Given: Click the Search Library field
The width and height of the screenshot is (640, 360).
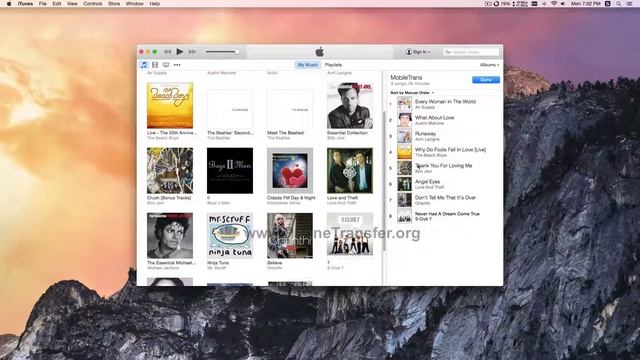Looking at the screenshot, I should (471, 52).
